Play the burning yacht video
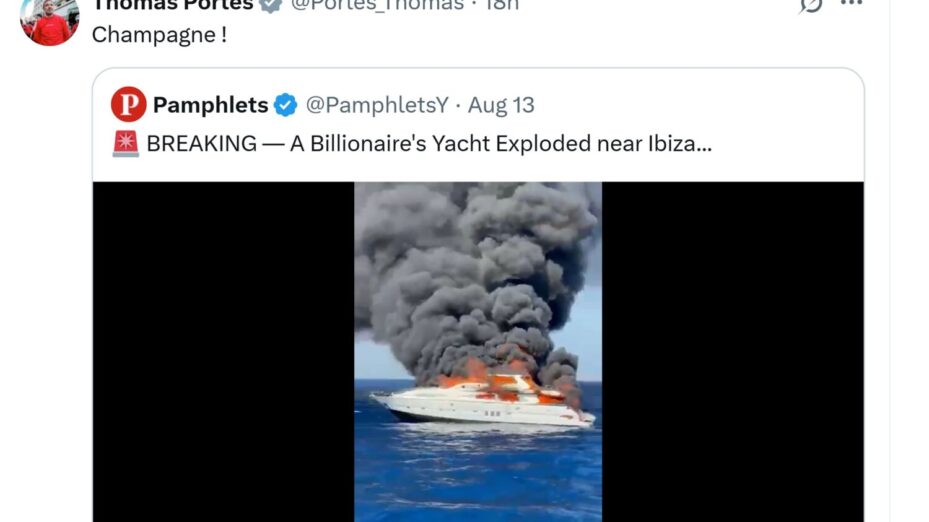 pos(478,352)
